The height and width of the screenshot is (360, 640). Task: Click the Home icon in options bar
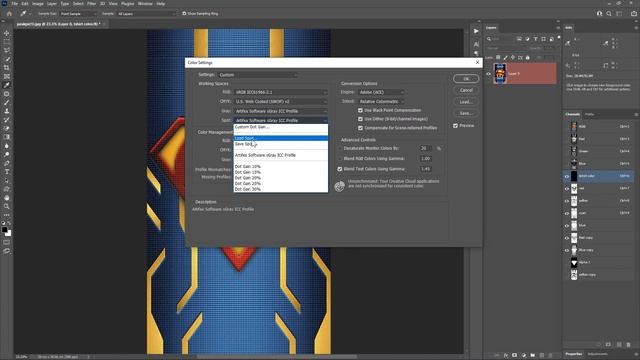(x=9, y=14)
